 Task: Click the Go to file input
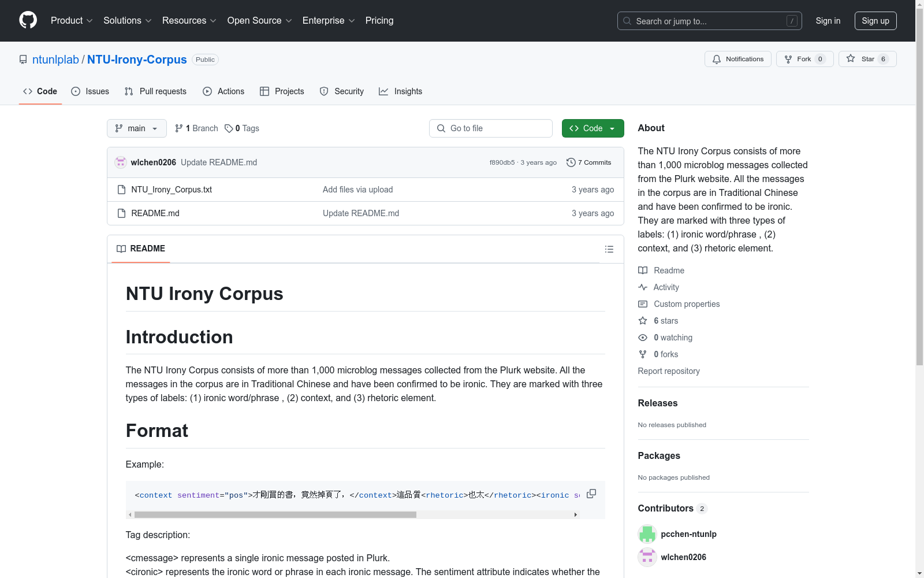(491, 128)
